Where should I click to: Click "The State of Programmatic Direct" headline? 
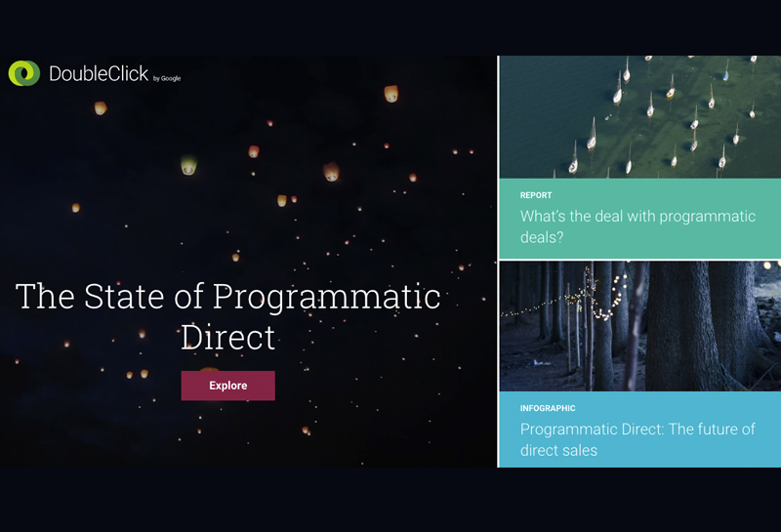click(x=227, y=315)
